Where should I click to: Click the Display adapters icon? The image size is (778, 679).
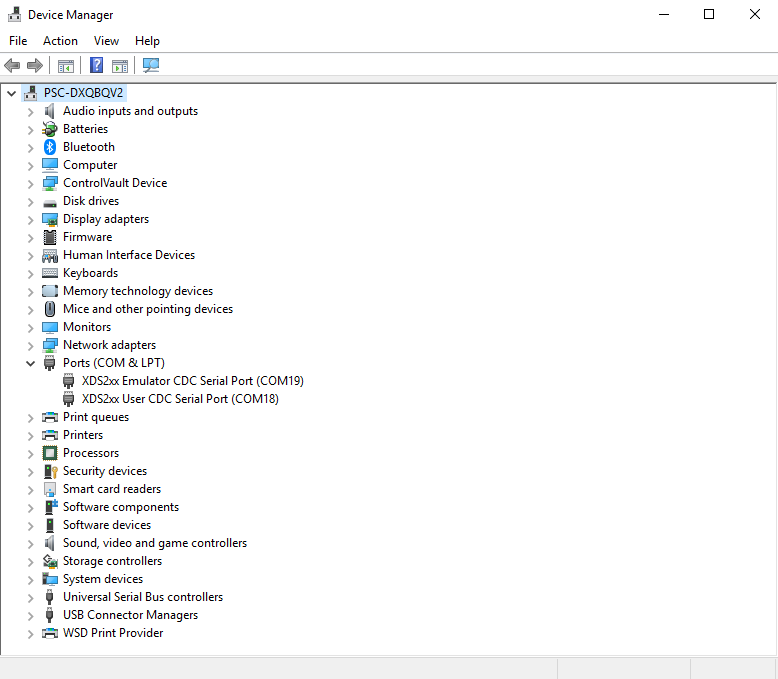[50, 219]
